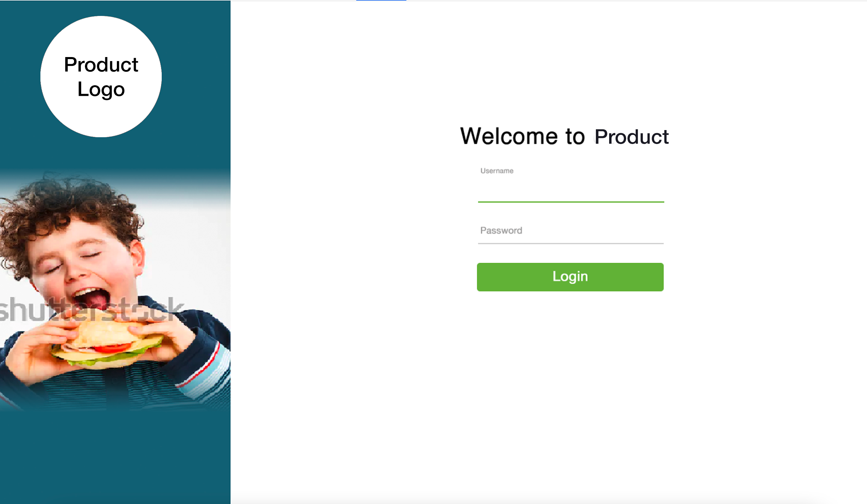Click the boy eating sandwich photo
This screenshot has width=867, height=504.
click(x=115, y=291)
